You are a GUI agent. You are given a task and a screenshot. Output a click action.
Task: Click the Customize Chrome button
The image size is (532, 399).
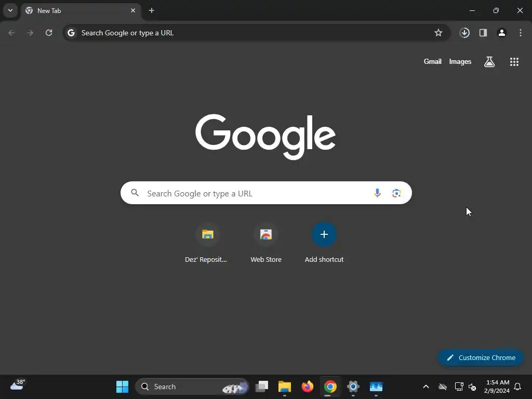click(x=481, y=357)
